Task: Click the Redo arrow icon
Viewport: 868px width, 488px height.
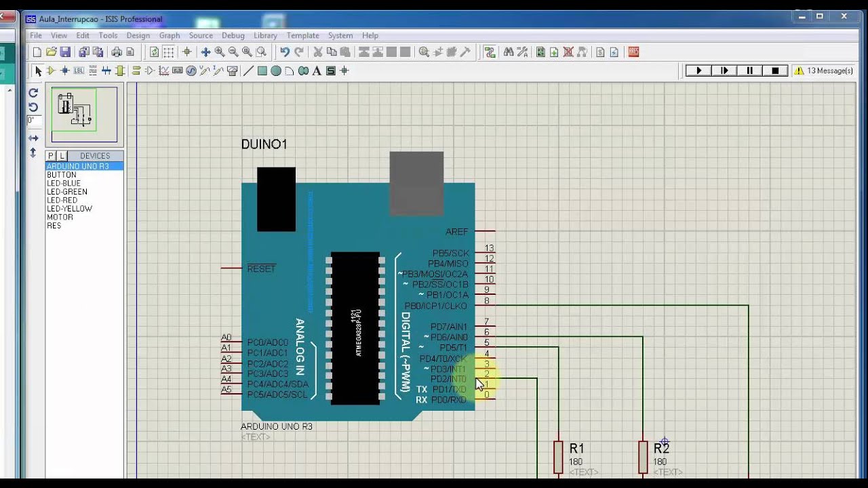Action: (x=298, y=52)
